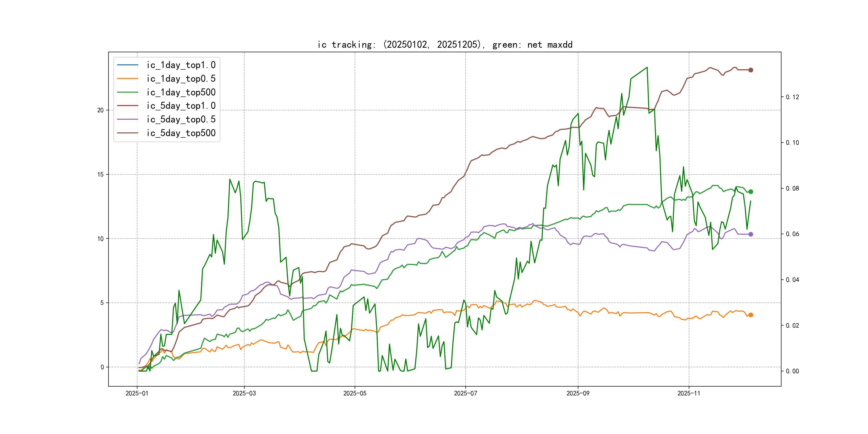Click the left axis value 20
Image resolution: width=868 pixels, height=434 pixels.
pyautogui.click(x=100, y=110)
